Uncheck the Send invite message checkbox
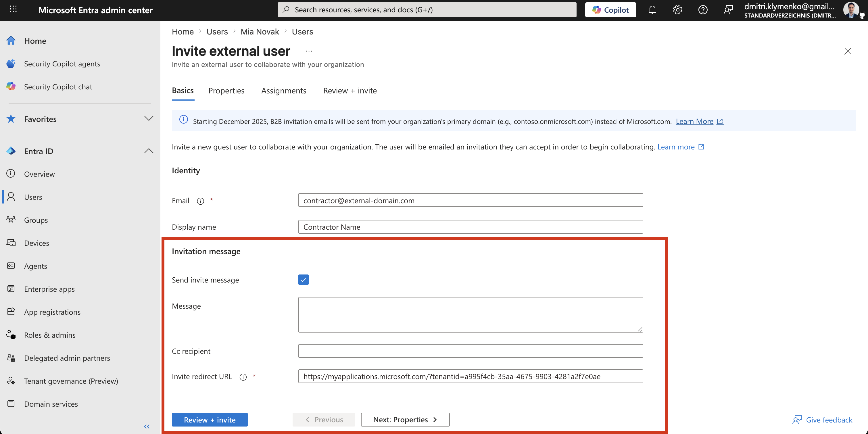This screenshot has width=868, height=434. point(303,280)
